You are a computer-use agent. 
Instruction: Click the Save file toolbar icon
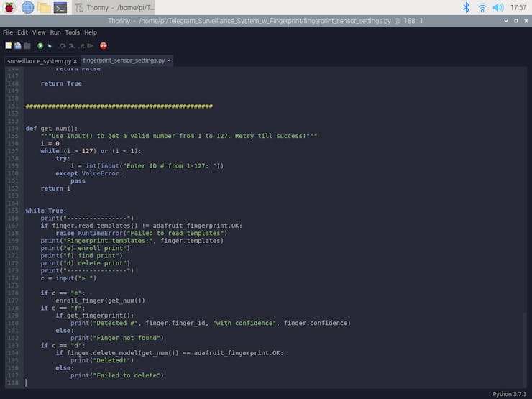27,45
